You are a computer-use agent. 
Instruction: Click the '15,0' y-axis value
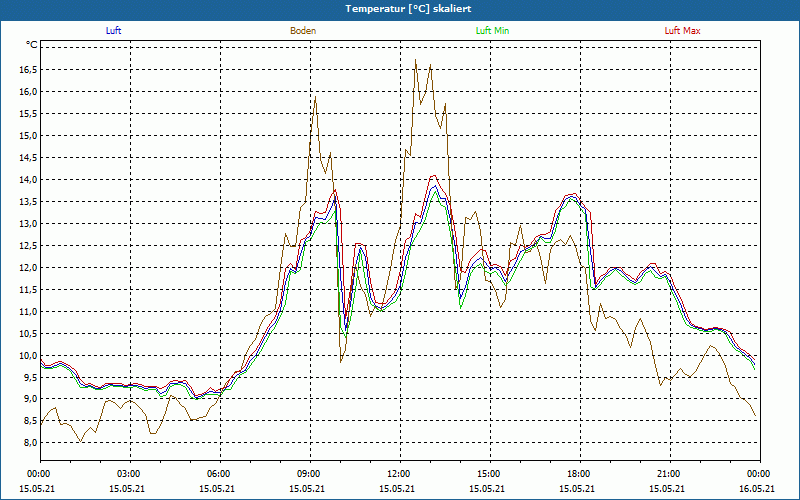click(x=28, y=136)
